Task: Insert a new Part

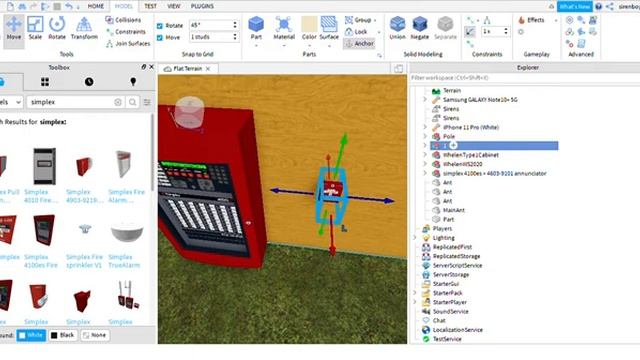Action: tap(256, 28)
